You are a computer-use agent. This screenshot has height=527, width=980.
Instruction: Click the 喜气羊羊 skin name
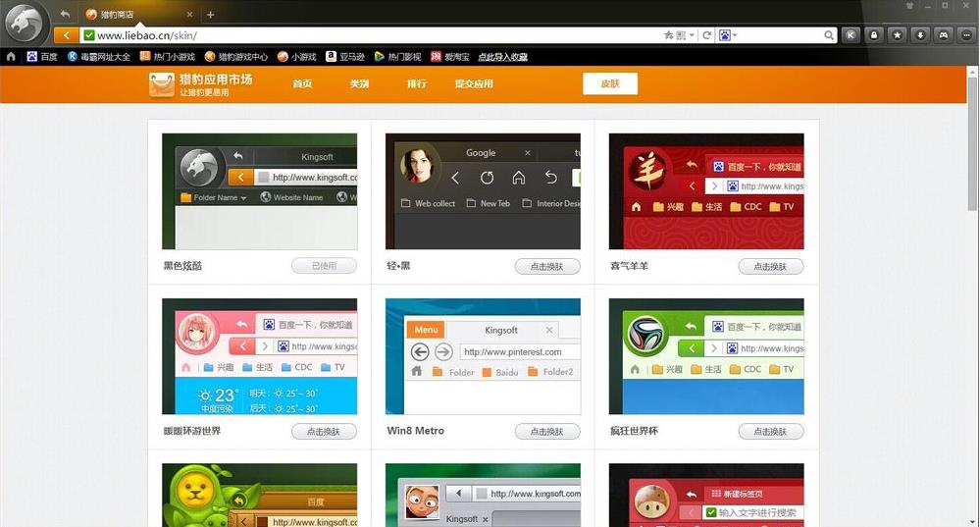(630, 266)
